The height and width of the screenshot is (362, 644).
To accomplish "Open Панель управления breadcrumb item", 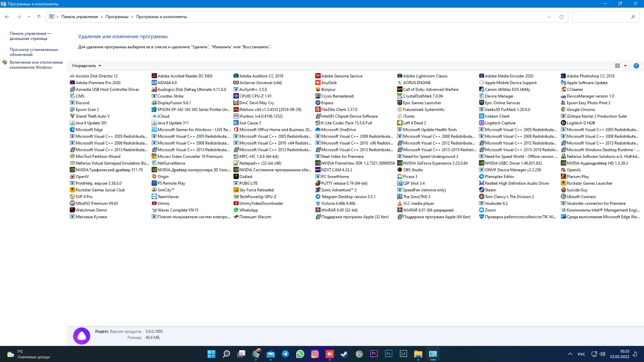I will pos(80,17).
